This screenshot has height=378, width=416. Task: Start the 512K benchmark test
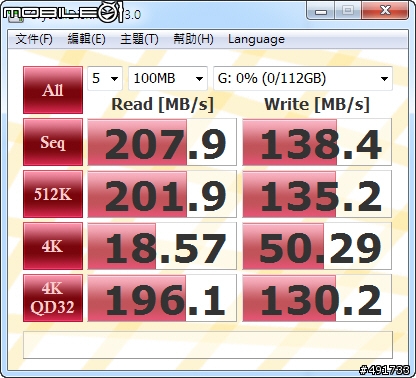point(53,194)
